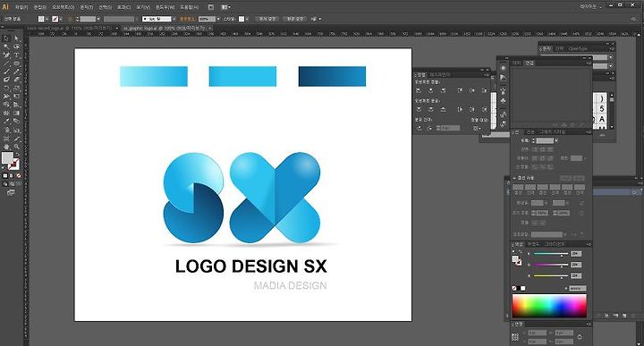The width and height of the screenshot is (644, 346).
Task: Open fill color dropdown in control bar
Action: [x=47, y=19]
